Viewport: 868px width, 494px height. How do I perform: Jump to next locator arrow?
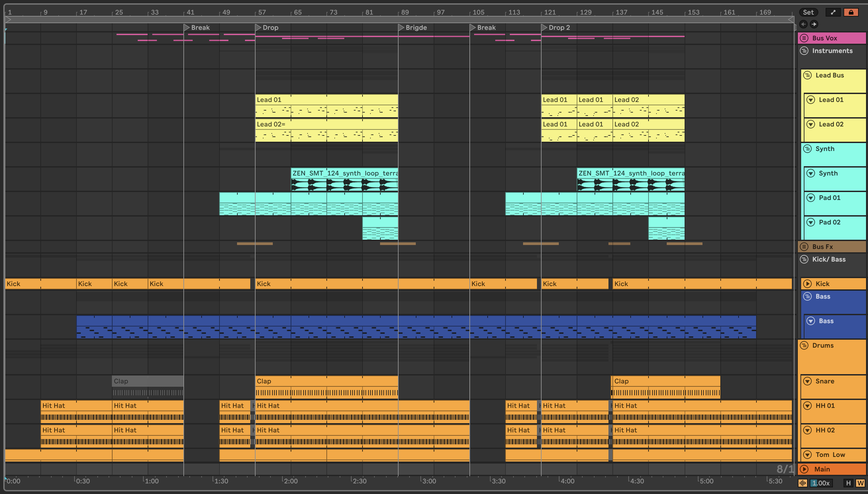(x=814, y=24)
